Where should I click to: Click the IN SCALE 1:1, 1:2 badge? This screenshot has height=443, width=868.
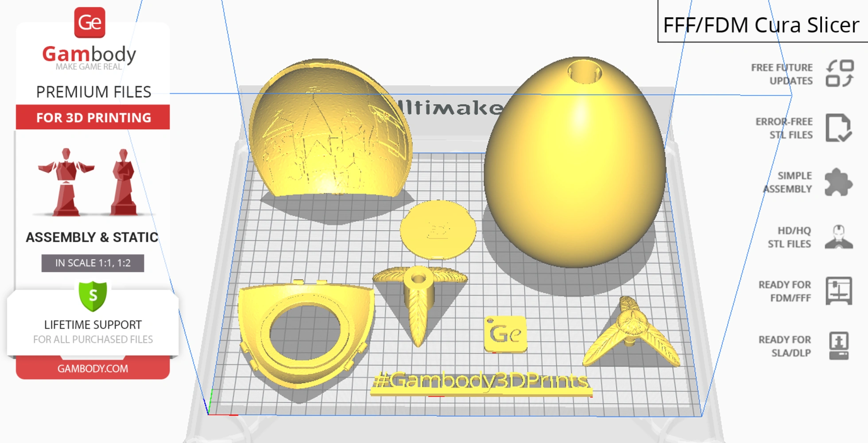point(93,263)
